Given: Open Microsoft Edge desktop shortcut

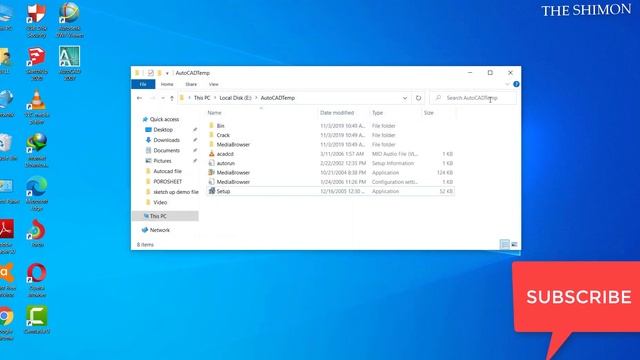Looking at the screenshot, I should tap(37, 193).
